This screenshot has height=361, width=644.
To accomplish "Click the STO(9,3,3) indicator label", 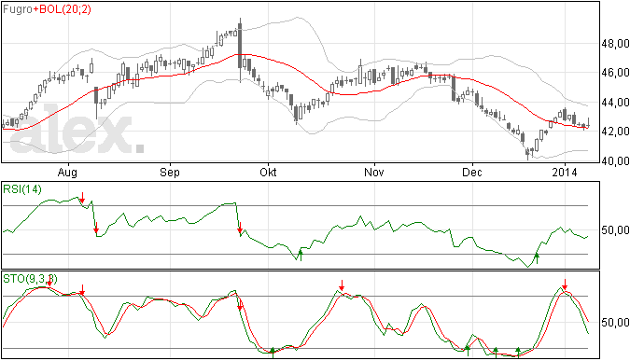I will [30, 279].
